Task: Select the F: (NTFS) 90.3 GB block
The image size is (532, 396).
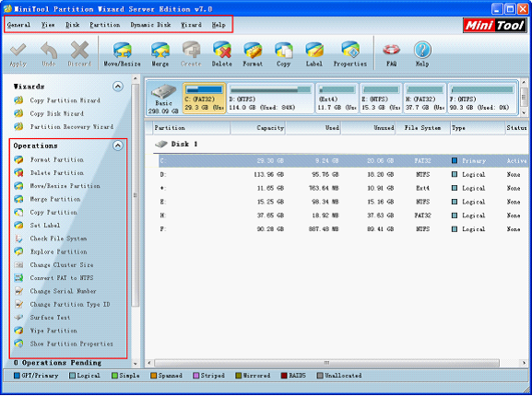Action: 482,99
